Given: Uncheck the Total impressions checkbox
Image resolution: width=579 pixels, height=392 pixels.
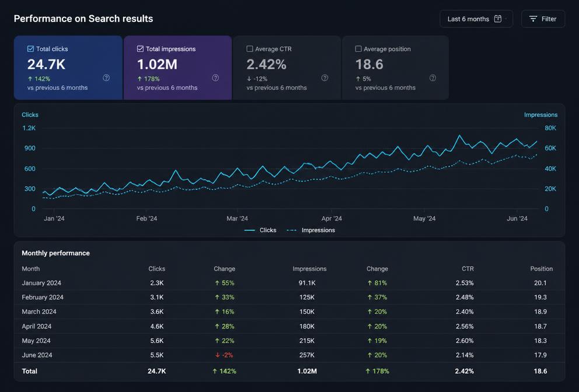Looking at the screenshot, I should pos(140,49).
